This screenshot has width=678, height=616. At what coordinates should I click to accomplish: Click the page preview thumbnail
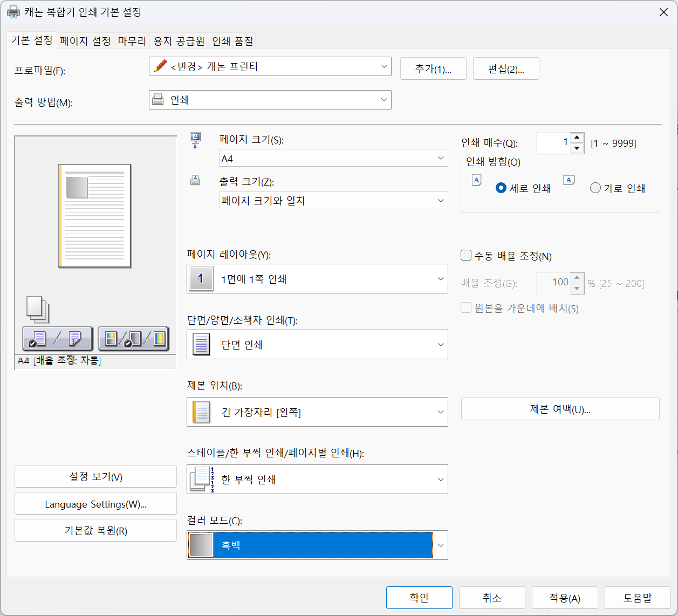point(95,216)
